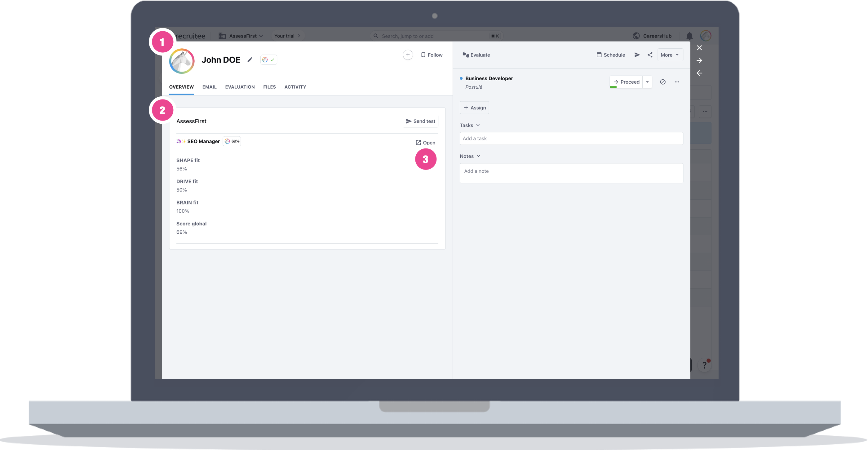The width and height of the screenshot is (868, 450).
Task: Click the pencil icon next to John DOE
Action: [250, 60]
